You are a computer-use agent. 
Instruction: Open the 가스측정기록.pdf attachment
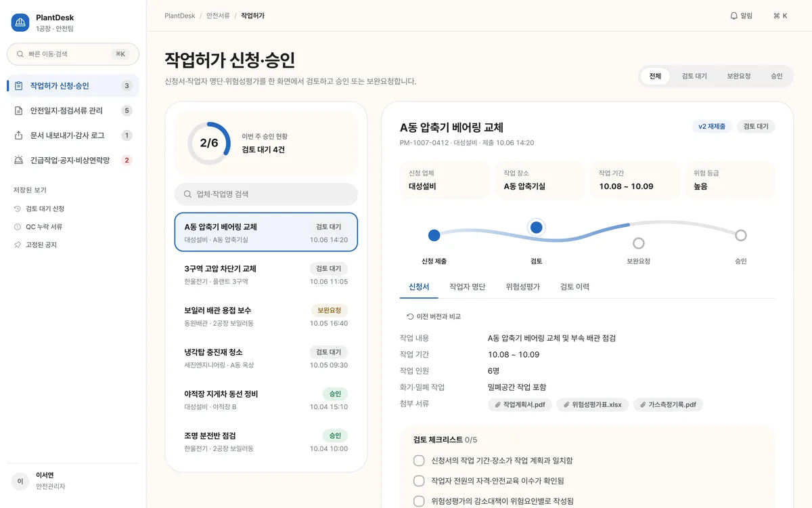668,404
